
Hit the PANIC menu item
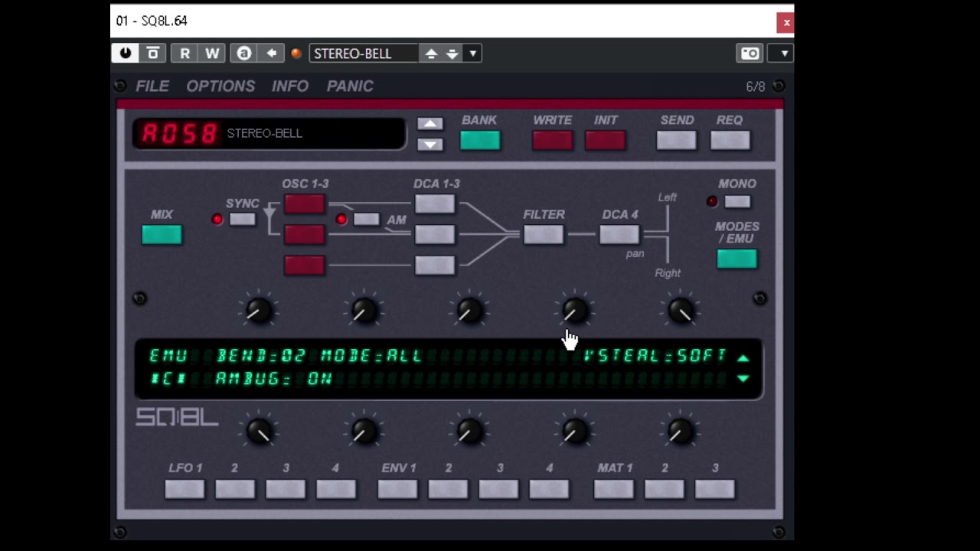(x=350, y=86)
